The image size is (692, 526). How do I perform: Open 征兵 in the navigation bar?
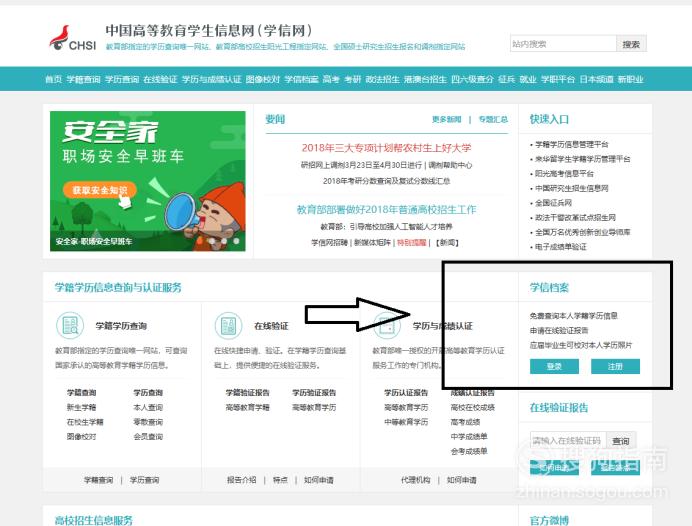click(x=506, y=79)
